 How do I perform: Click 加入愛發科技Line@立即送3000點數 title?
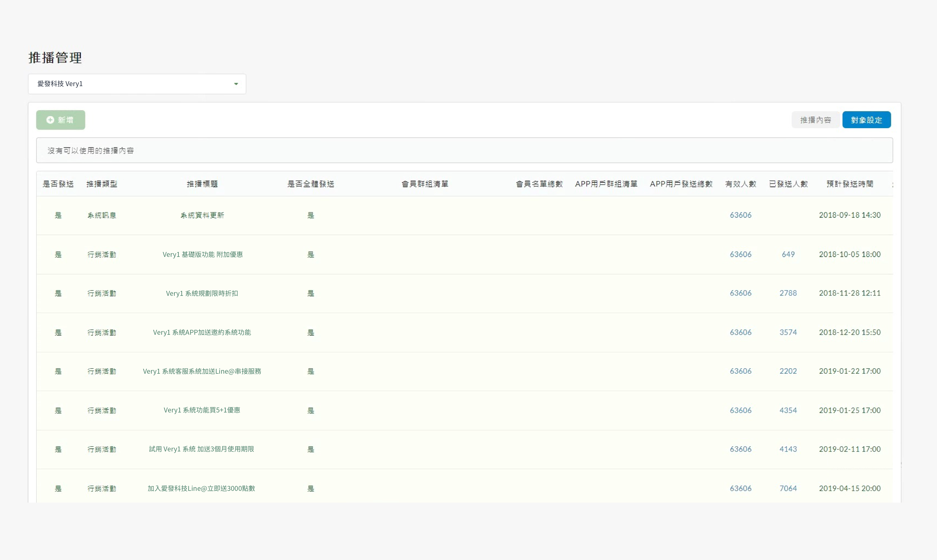coord(201,488)
